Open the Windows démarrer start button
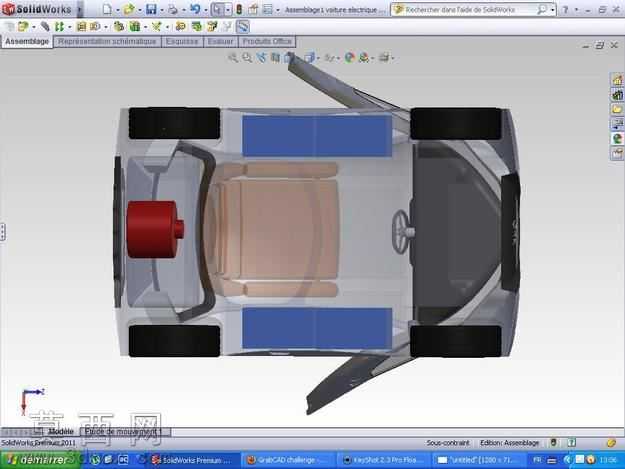Viewport: 625px width, 469px height. pyautogui.click(x=39, y=460)
